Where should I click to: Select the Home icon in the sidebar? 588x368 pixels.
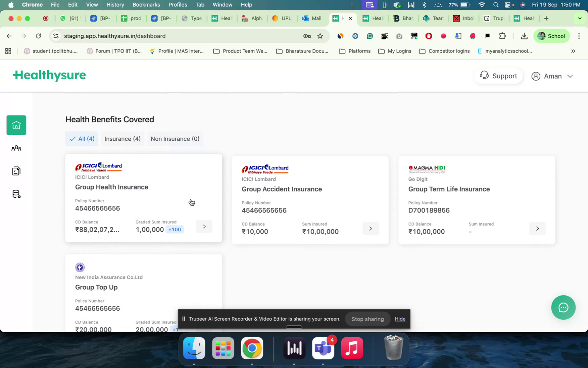[x=16, y=125]
